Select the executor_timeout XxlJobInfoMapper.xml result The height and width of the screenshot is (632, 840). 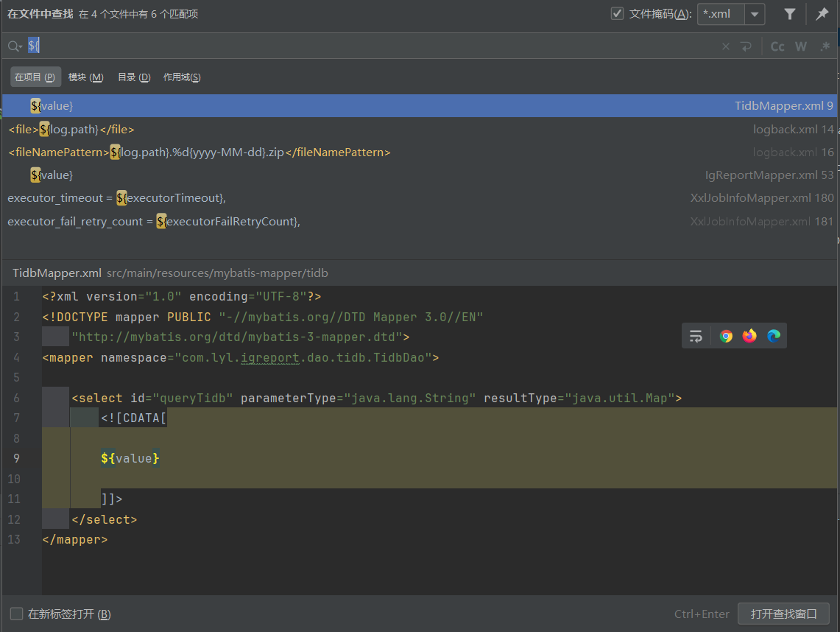(420, 198)
